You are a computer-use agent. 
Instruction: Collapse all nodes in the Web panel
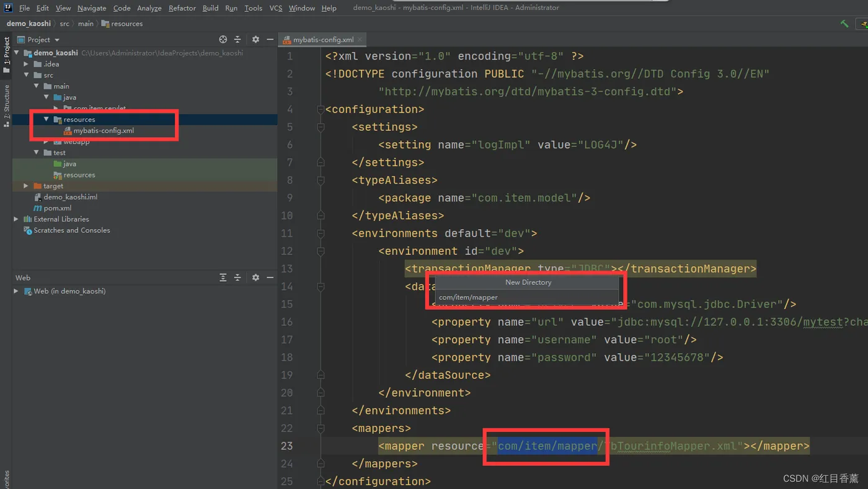pyautogui.click(x=237, y=277)
